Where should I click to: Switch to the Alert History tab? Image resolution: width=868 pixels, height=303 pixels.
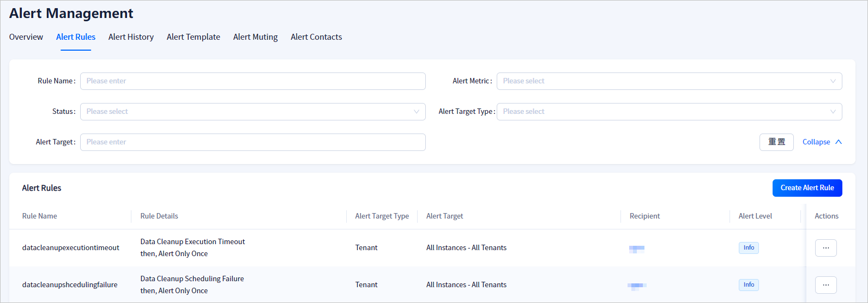click(x=131, y=37)
